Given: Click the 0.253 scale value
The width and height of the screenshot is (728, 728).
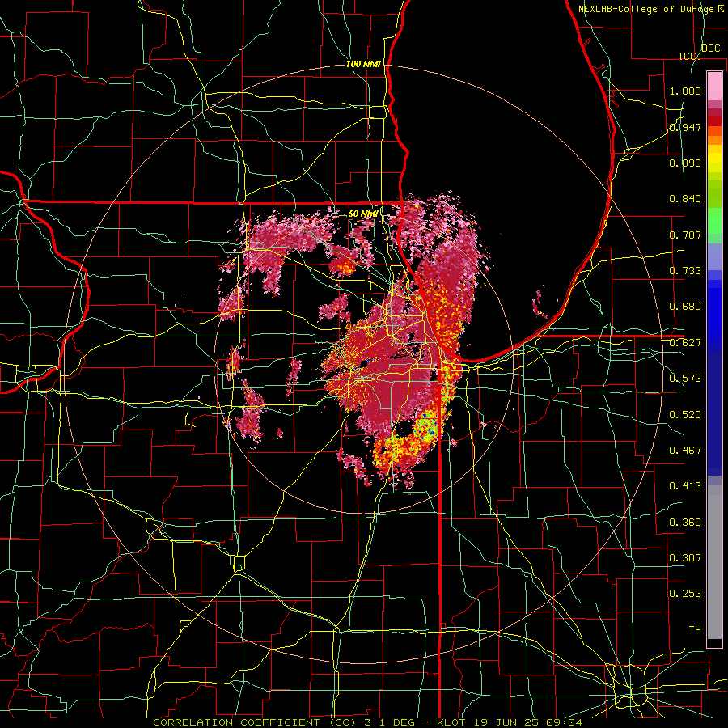Looking at the screenshot, I should pyautogui.click(x=685, y=594).
